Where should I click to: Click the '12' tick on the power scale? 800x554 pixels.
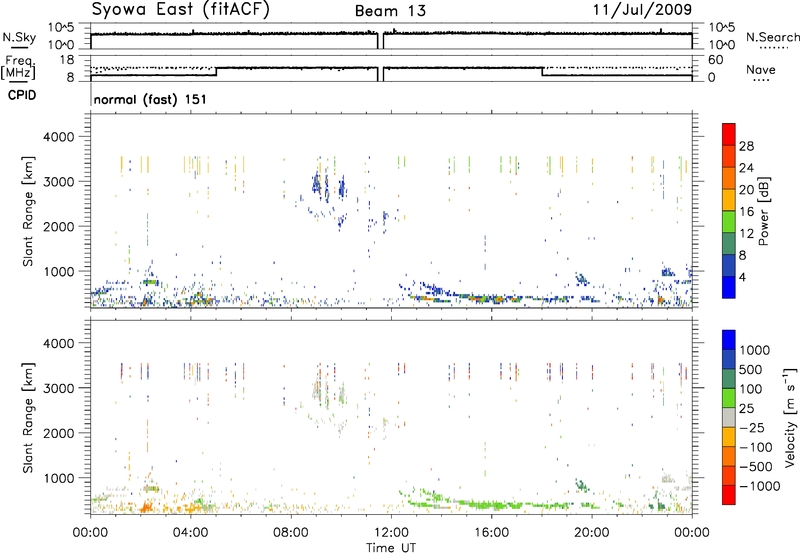(746, 234)
